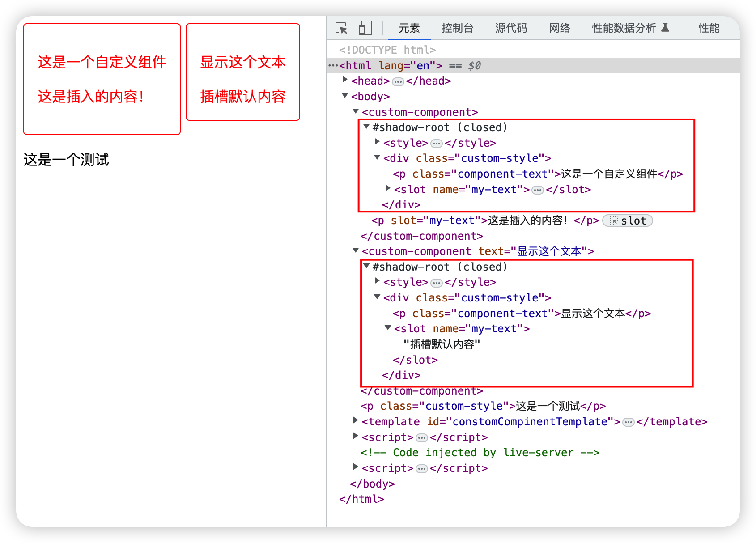Select first closing </custom-component> line
The height and width of the screenshot is (543, 756).
click(x=422, y=236)
